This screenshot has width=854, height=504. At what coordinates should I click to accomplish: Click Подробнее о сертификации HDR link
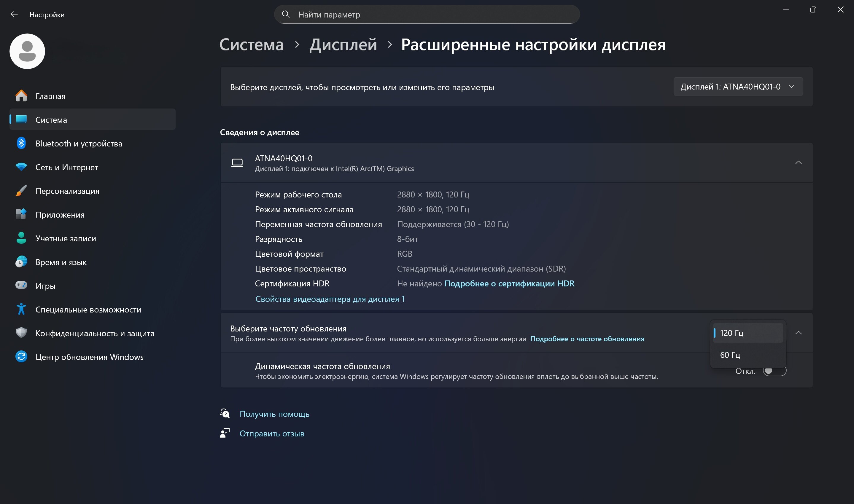[509, 284]
